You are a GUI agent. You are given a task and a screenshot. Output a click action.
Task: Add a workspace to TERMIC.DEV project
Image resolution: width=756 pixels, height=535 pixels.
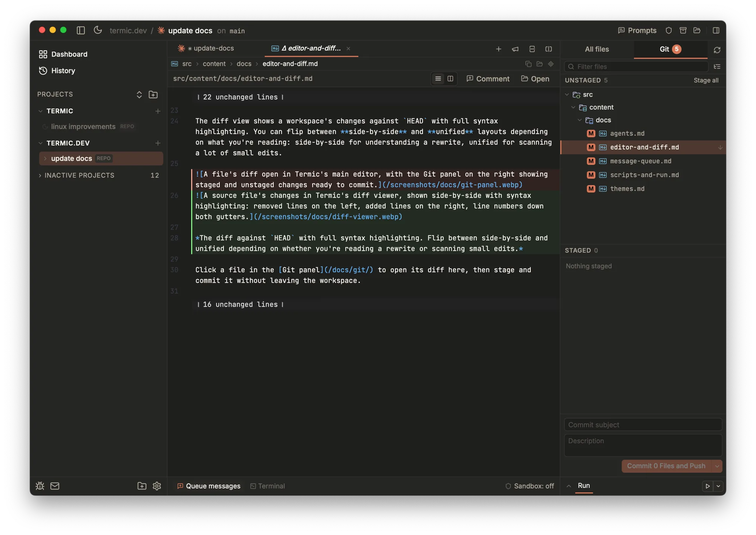(x=158, y=143)
